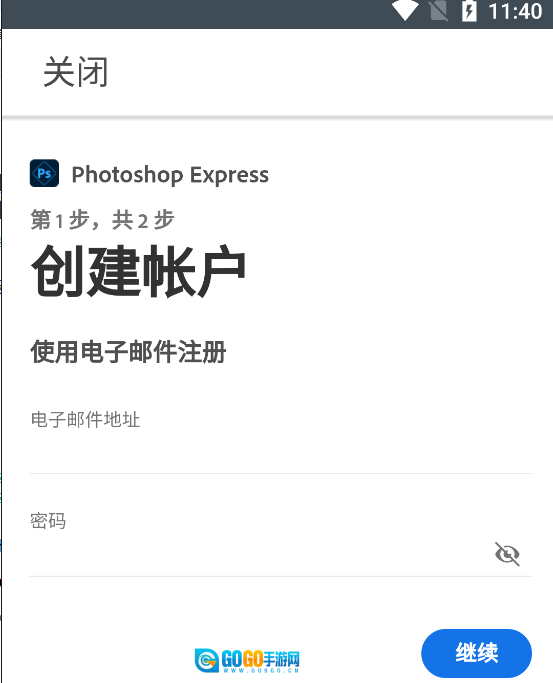Viewport: 553px width, 683px height.
Task: Click the 创建帐户 heading
Action: coord(138,271)
